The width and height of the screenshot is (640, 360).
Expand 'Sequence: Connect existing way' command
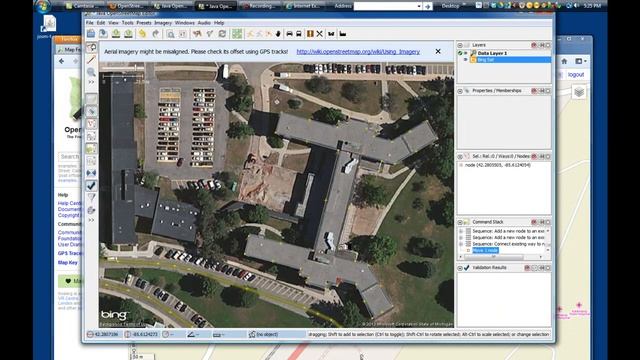(x=461, y=244)
